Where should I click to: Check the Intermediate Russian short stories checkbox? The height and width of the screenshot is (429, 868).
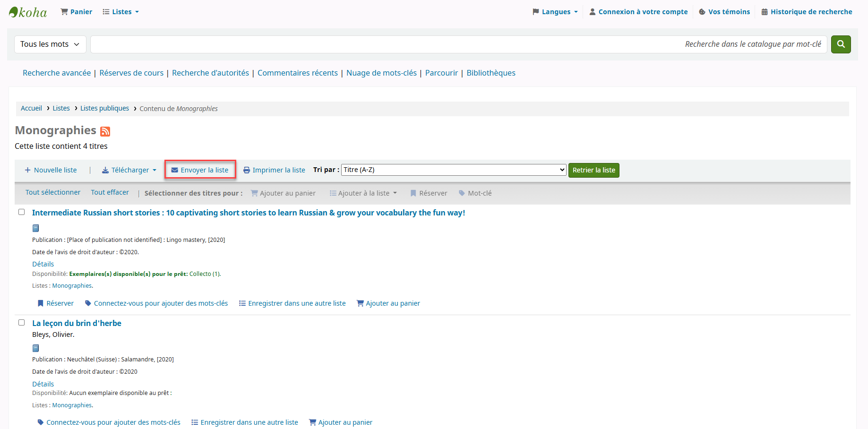click(x=22, y=212)
